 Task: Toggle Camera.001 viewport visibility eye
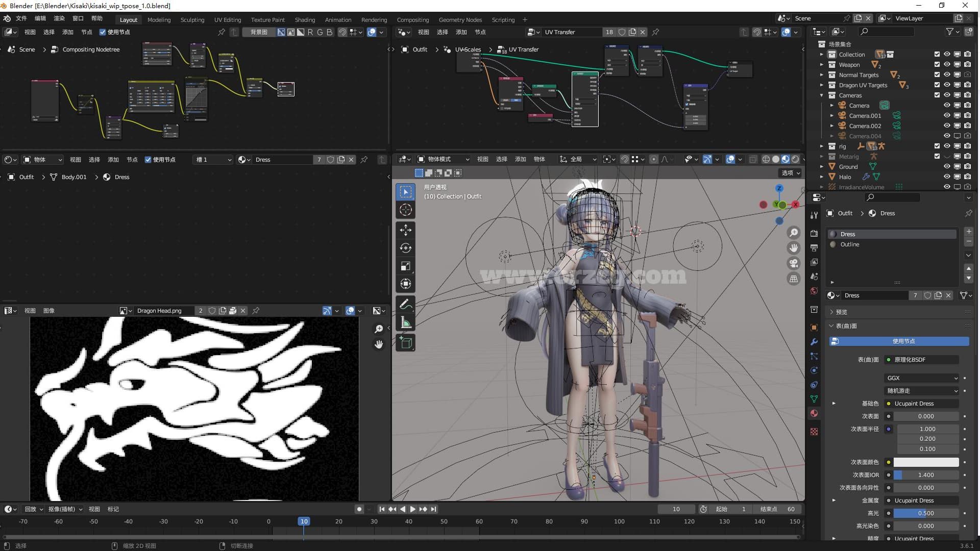tap(947, 116)
